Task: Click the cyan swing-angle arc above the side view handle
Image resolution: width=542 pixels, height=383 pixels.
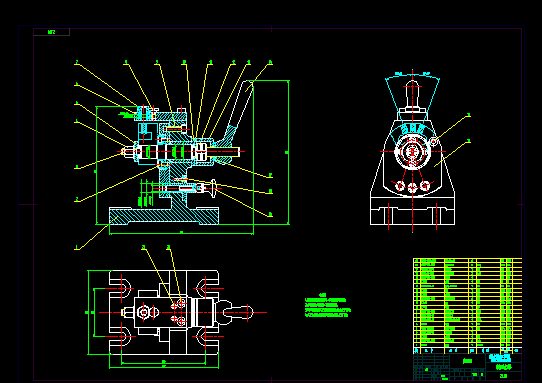Action: [x=412, y=75]
